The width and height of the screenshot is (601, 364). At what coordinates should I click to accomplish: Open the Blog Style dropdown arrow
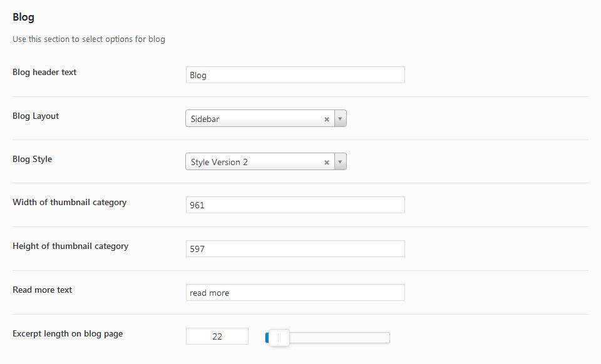[341, 162]
